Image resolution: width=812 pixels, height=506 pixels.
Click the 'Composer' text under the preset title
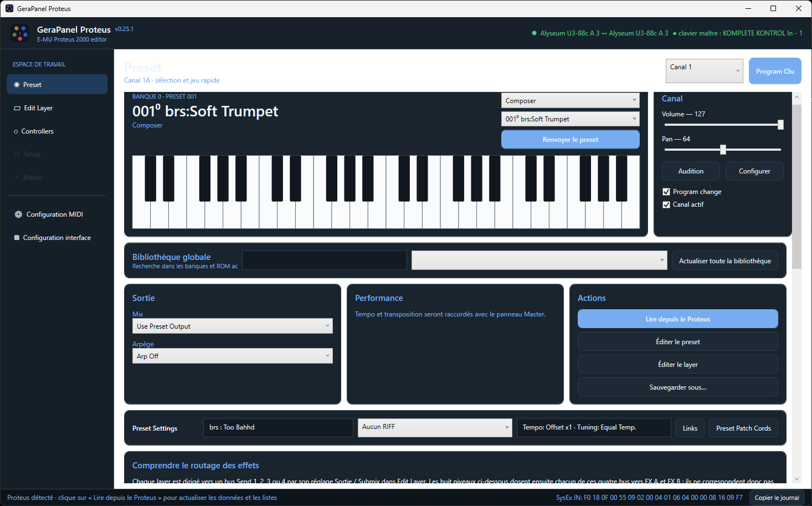(x=147, y=125)
